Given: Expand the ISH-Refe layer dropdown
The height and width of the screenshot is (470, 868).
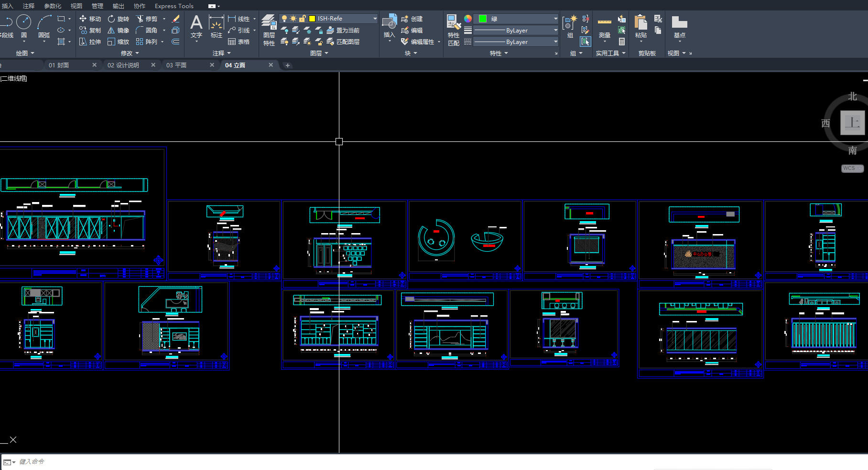Looking at the screenshot, I should (x=375, y=19).
